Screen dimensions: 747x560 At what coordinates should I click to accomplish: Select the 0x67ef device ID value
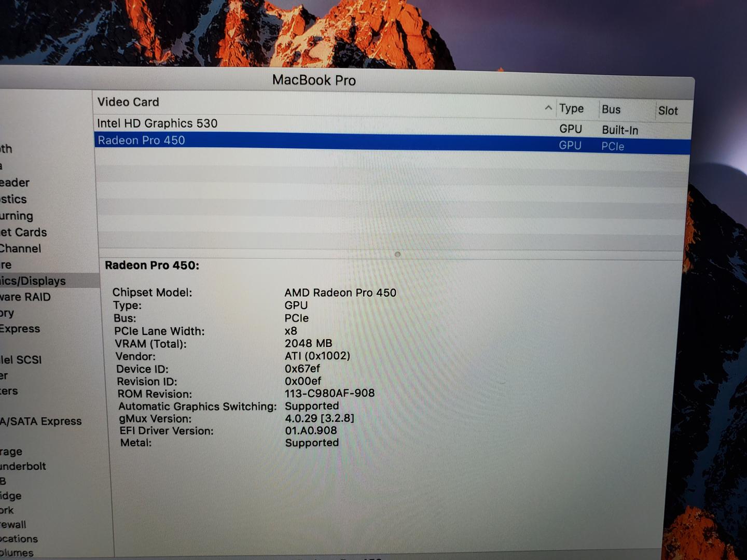pyautogui.click(x=302, y=368)
